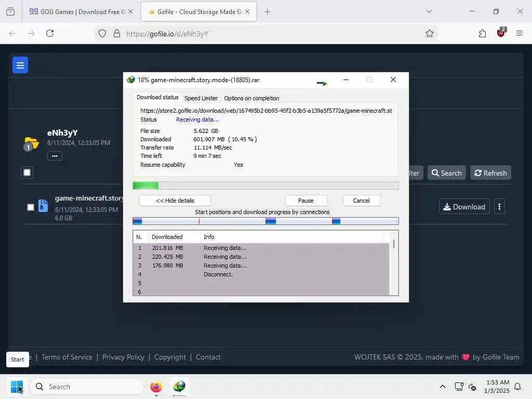Open a new browser tab
532x399 pixels.
(x=268, y=12)
